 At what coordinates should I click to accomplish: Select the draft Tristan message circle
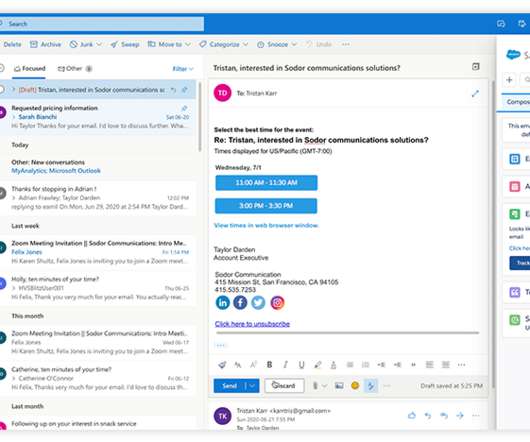click(1, 90)
